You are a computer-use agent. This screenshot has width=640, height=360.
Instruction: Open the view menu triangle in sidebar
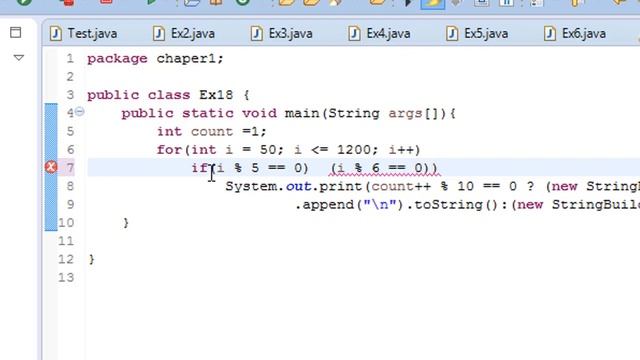pyautogui.click(x=18, y=58)
